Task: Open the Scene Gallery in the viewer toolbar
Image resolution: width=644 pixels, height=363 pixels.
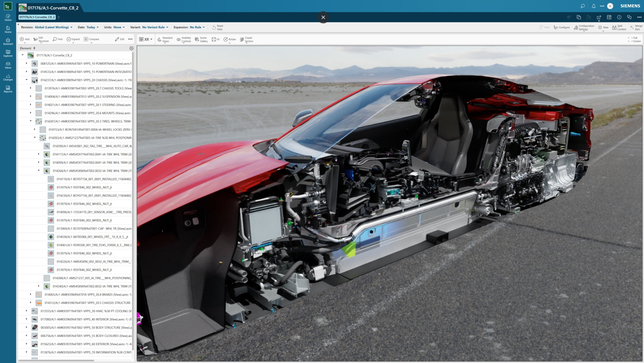Action: 201,39
